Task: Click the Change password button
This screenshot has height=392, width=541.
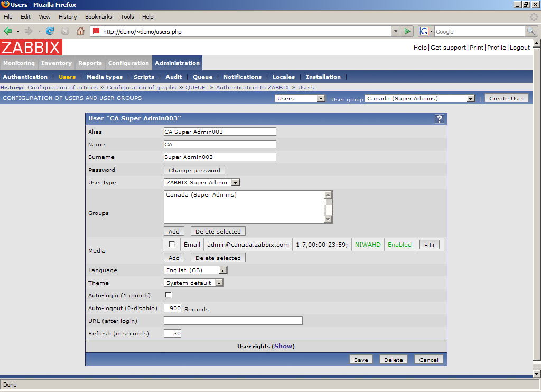Action: pyautogui.click(x=194, y=170)
